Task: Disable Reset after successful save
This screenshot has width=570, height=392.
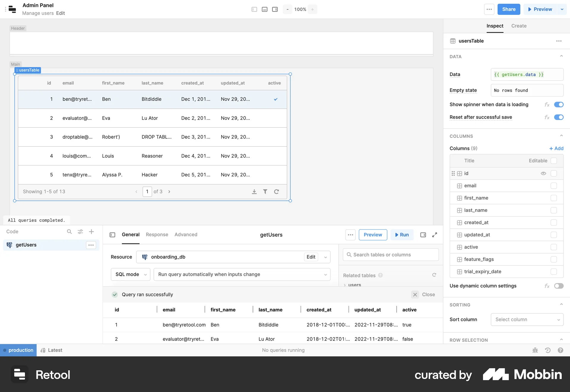Action: coord(559,117)
